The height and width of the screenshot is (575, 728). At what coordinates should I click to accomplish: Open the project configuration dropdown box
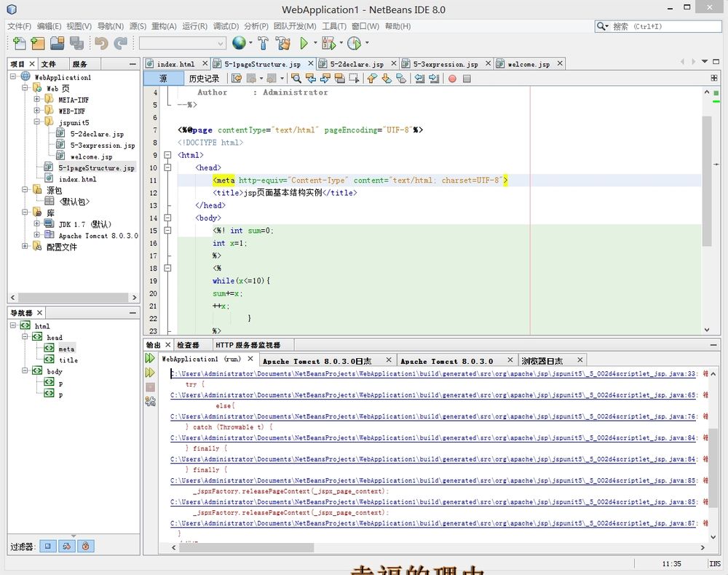181,44
